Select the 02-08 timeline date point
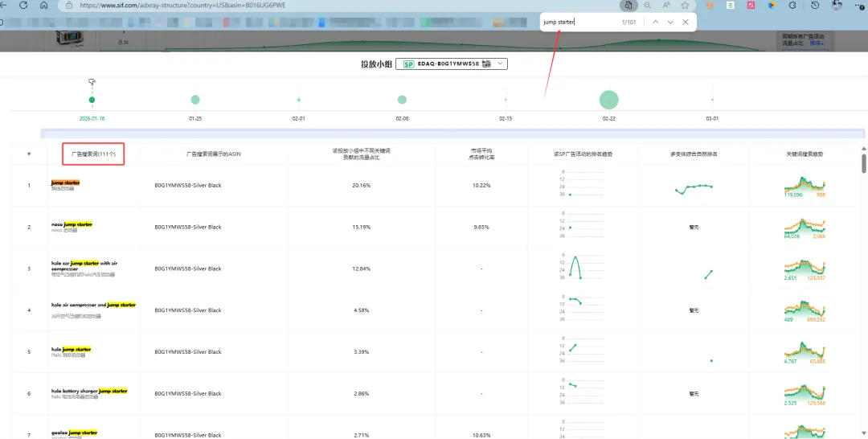Image resolution: width=868 pixels, height=439 pixels. (402, 100)
